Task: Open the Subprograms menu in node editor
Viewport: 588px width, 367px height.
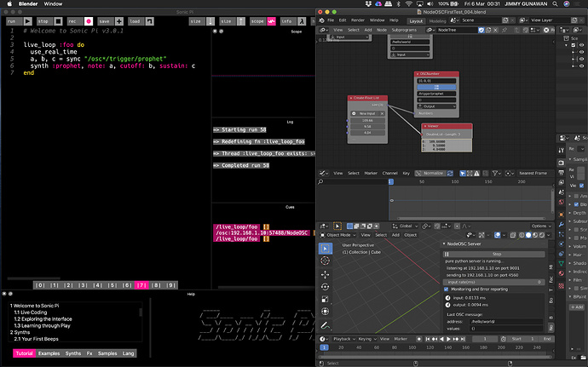Action: click(404, 30)
